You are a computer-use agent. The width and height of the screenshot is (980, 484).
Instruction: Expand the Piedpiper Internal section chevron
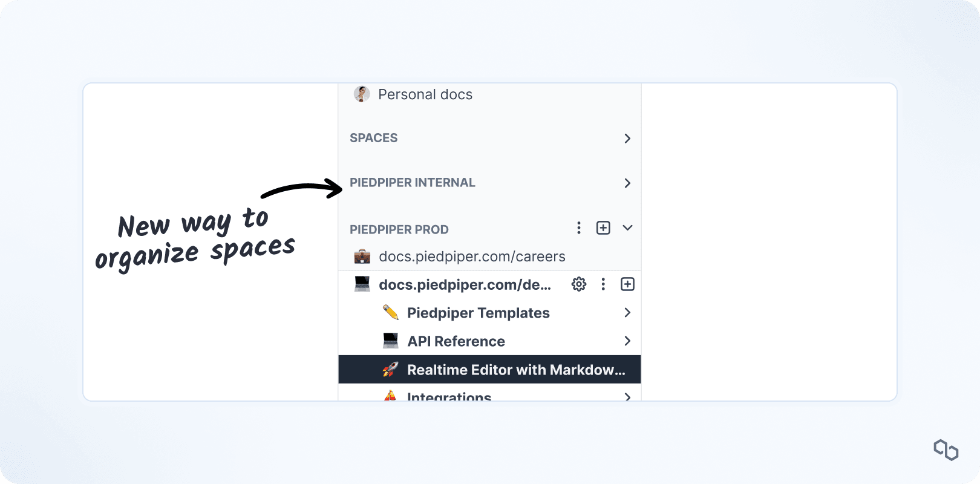pos(627,183)
